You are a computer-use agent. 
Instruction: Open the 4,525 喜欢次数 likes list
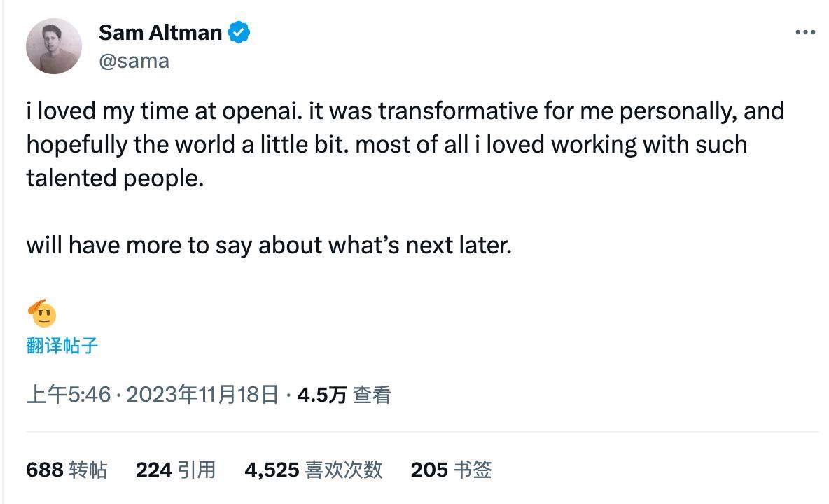pyautogui.click(x=313, y=469)
